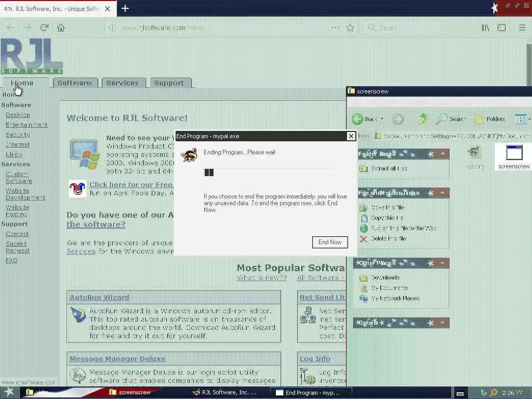Reload the page with the refresh icon

[44, 28]
